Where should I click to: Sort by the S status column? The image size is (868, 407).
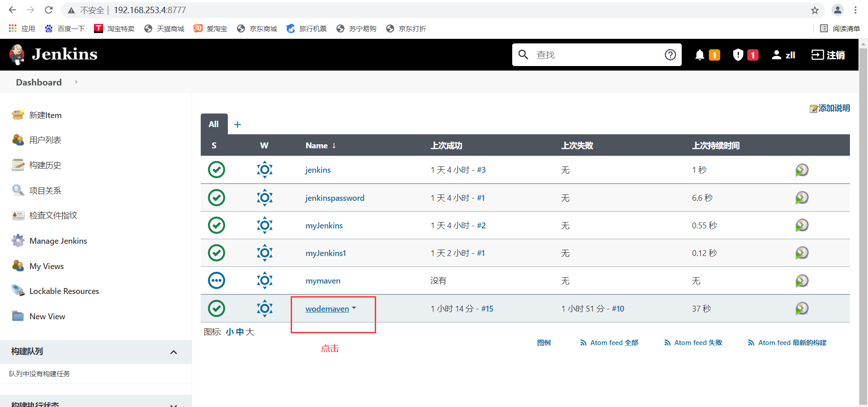click(x=214, y=146)
